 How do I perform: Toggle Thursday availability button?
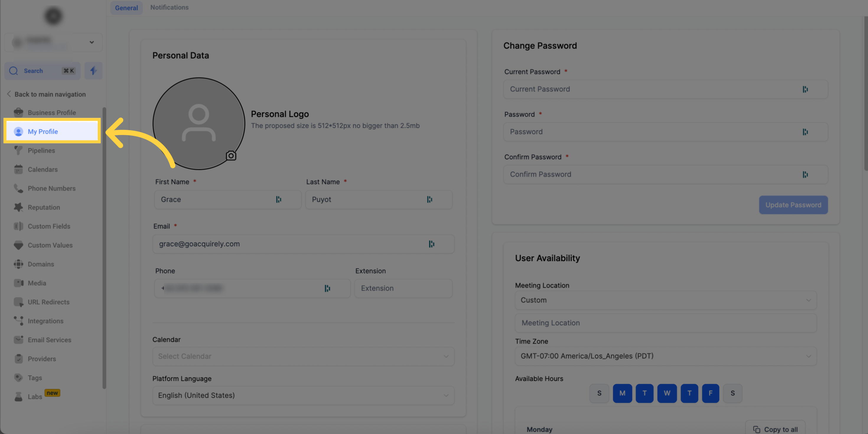pos(689,393)
